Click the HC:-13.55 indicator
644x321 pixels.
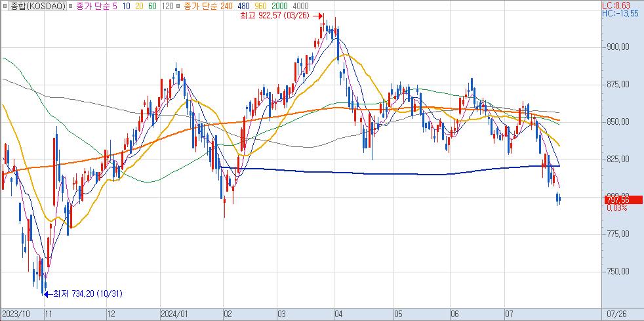[x=620, y=13]
